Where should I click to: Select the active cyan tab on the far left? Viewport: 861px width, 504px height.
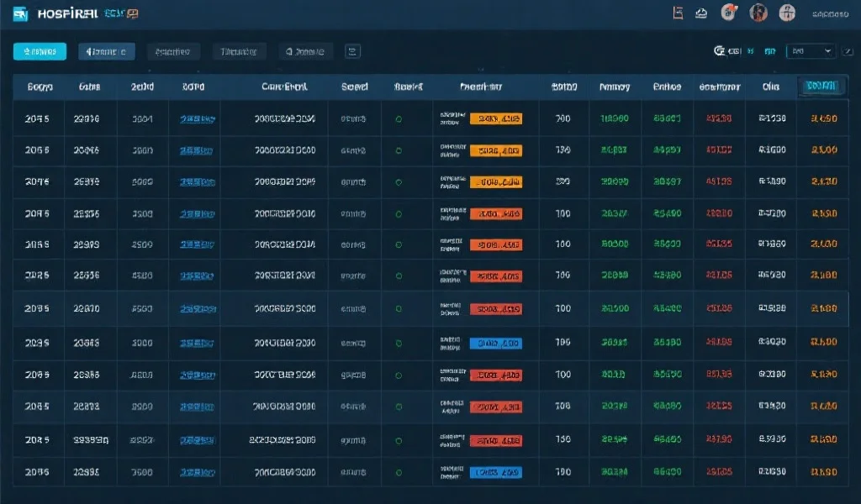(40, 51)
